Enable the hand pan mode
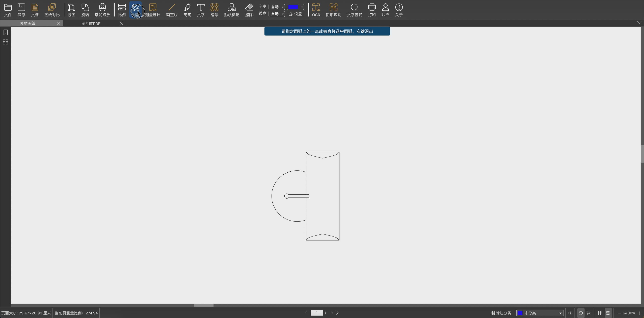The width and height of the screenshot is (644, 318). click(580, 313)
